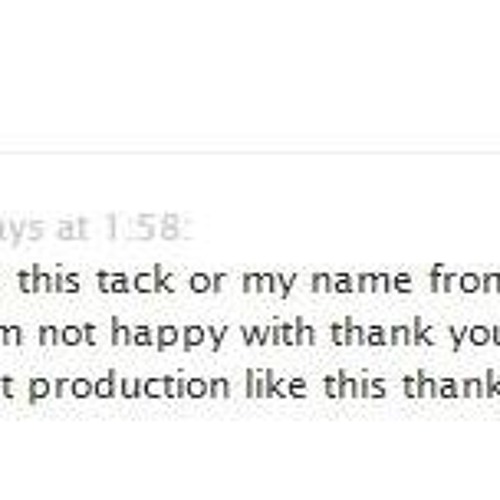The image size is (500, 500).
Task: Click the word "with" in the second line
Action: click(x=278, y=332)
